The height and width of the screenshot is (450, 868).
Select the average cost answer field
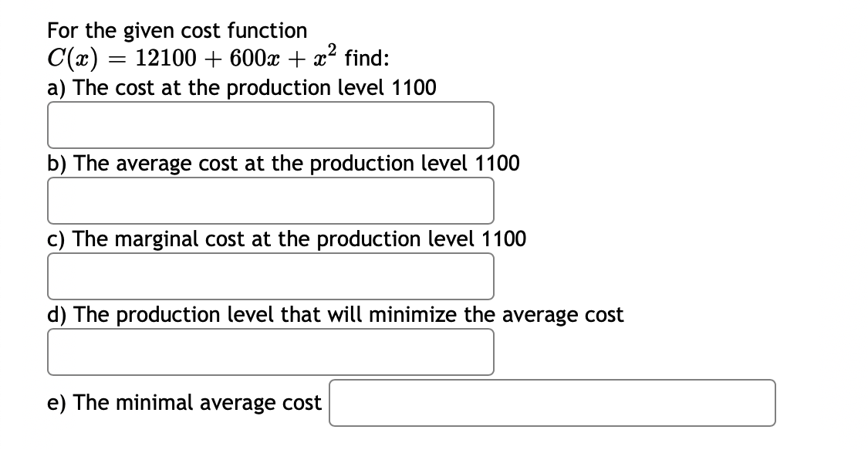270,201
